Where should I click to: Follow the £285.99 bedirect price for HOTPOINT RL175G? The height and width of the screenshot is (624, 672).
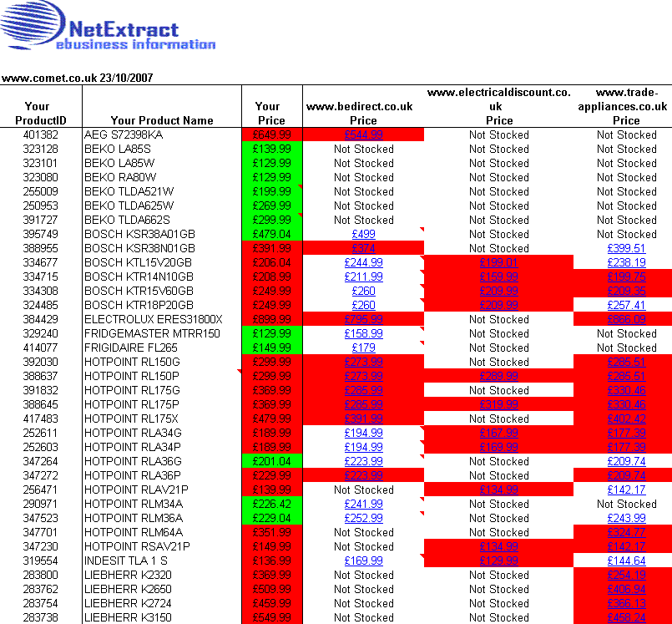point(363,390)
